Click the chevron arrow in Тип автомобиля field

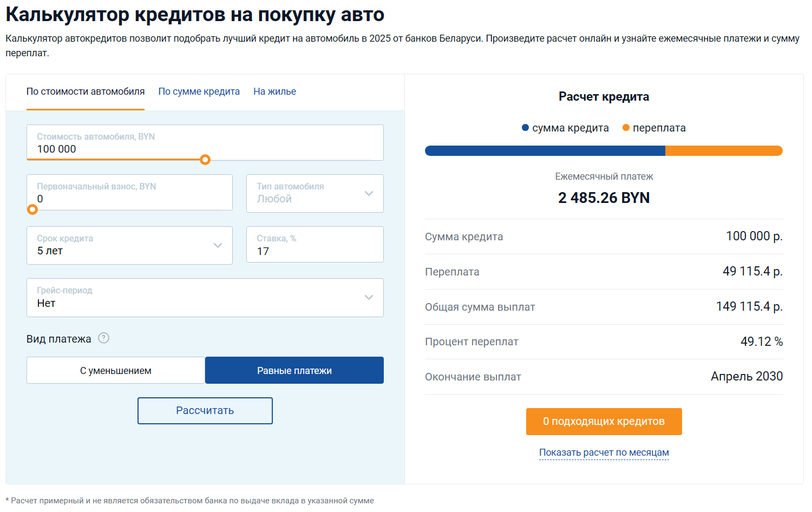coord(369,193)
